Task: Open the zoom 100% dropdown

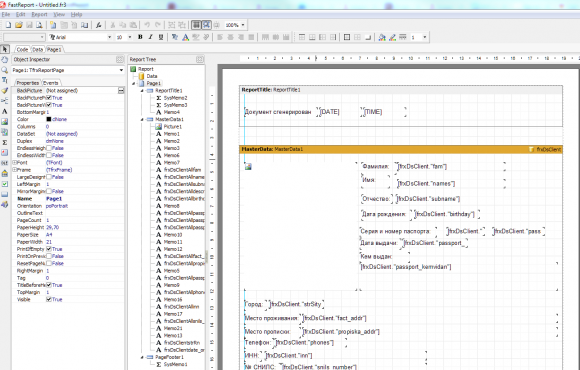Action: tap(243, 25)
